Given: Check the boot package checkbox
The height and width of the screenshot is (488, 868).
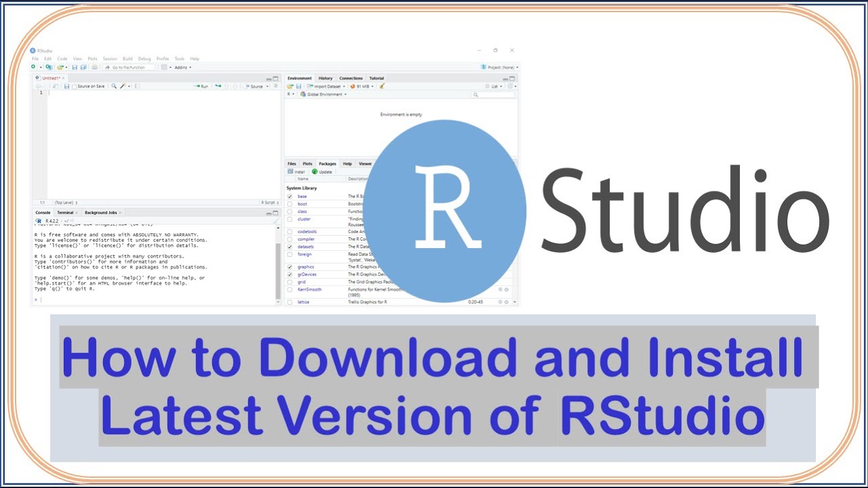Looking at the screenshot, I should pyautogui.click(x=290, y=204).
